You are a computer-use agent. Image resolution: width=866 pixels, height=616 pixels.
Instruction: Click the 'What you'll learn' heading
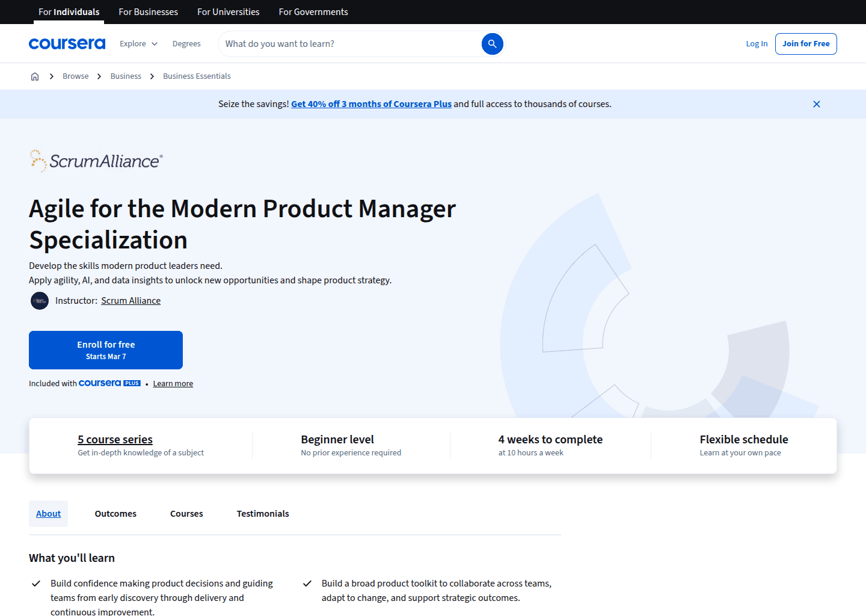[72, 558]
